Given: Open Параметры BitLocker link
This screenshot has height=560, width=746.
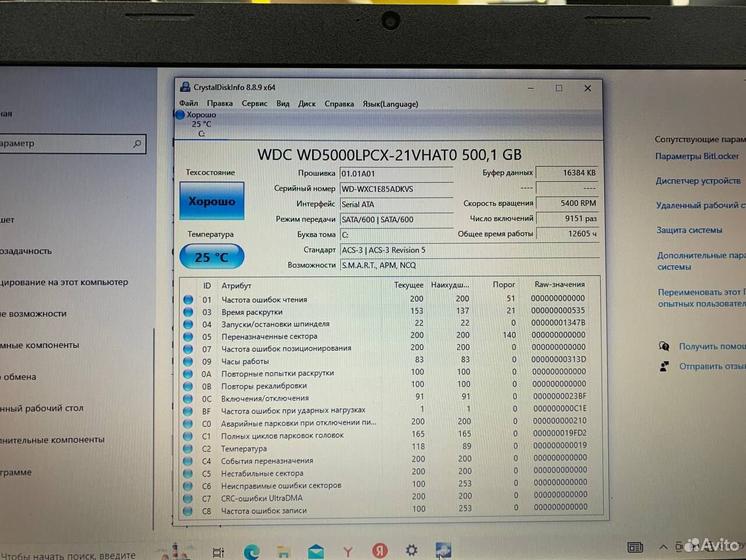Looking at the screenshot, I should tap(700, 156).
